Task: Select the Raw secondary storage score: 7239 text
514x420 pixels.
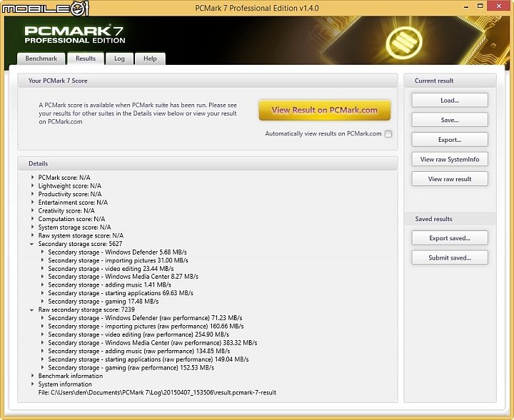Action: click(86, 309)
